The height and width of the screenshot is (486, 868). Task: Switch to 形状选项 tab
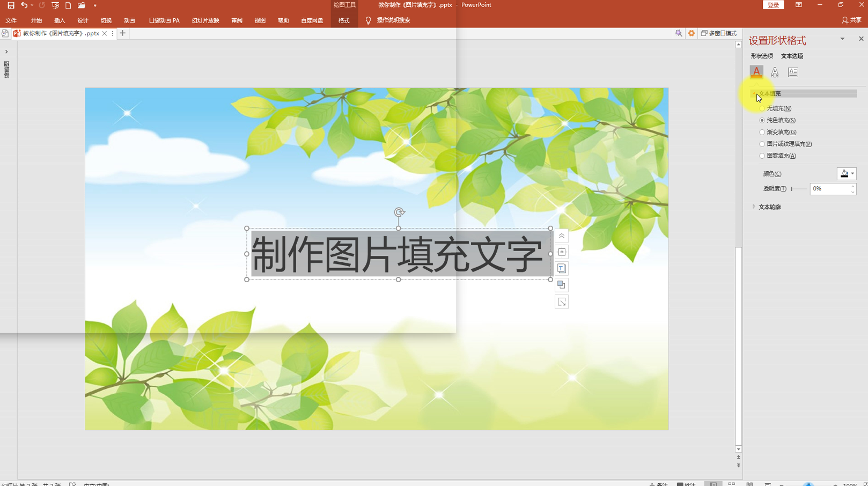[x=762, y=56]
